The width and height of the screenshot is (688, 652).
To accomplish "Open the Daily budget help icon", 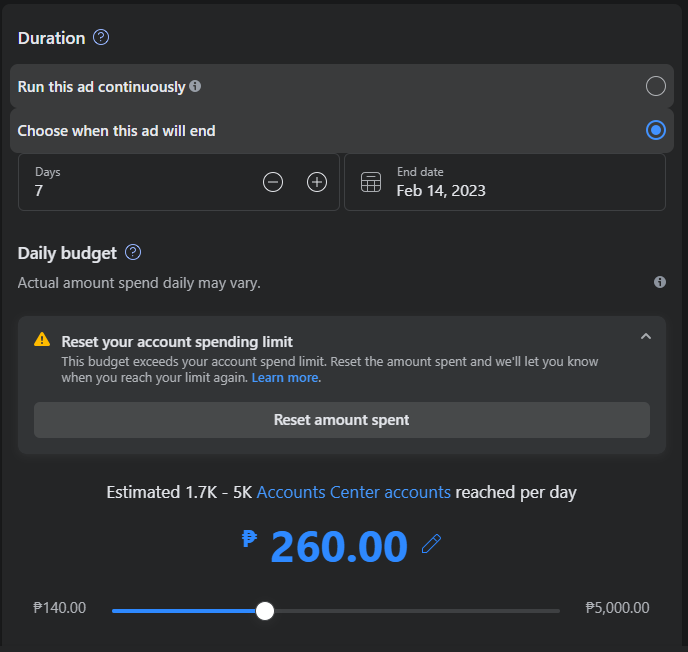I will [133, 252].
